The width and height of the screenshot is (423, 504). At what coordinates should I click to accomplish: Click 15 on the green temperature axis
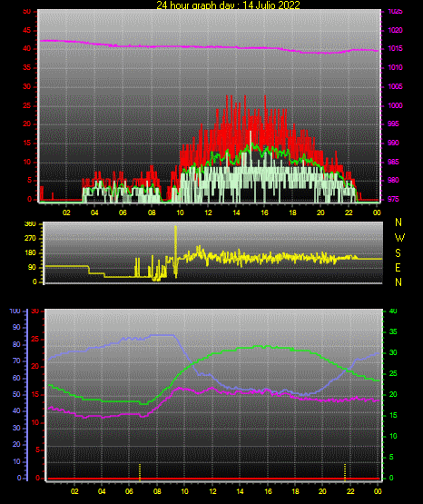pyautogui.click(x=393, y=415)
